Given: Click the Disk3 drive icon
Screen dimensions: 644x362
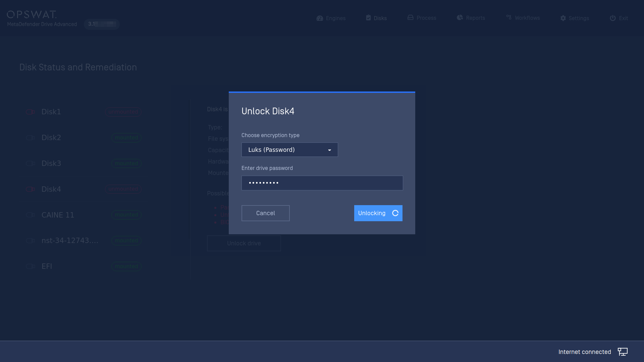Looking at the screenshot, I should pos(31,164).
